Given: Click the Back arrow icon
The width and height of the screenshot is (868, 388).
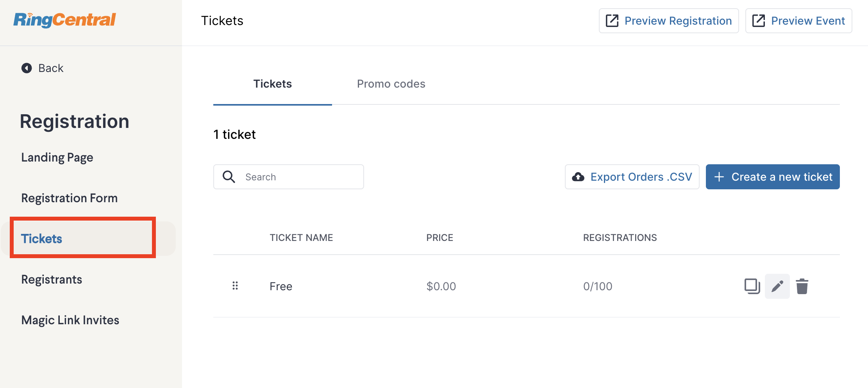Looking at the screenshot, I should tap(27, 68).
